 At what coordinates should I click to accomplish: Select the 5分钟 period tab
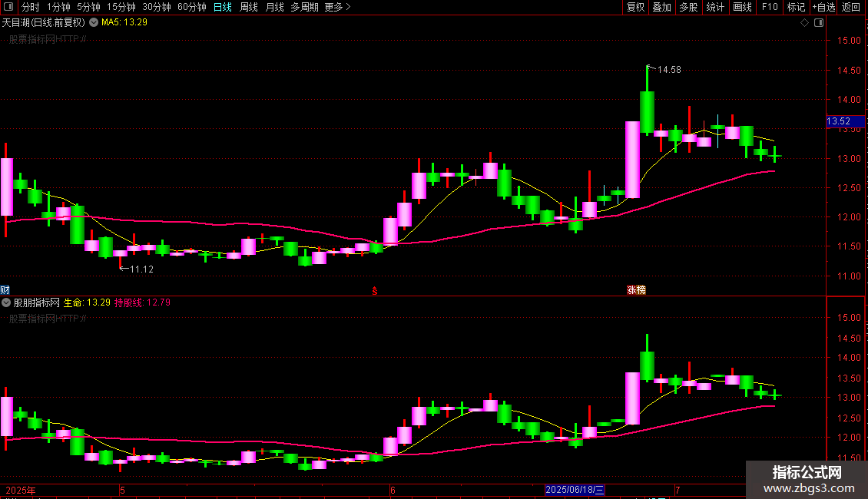click(88, 7)
